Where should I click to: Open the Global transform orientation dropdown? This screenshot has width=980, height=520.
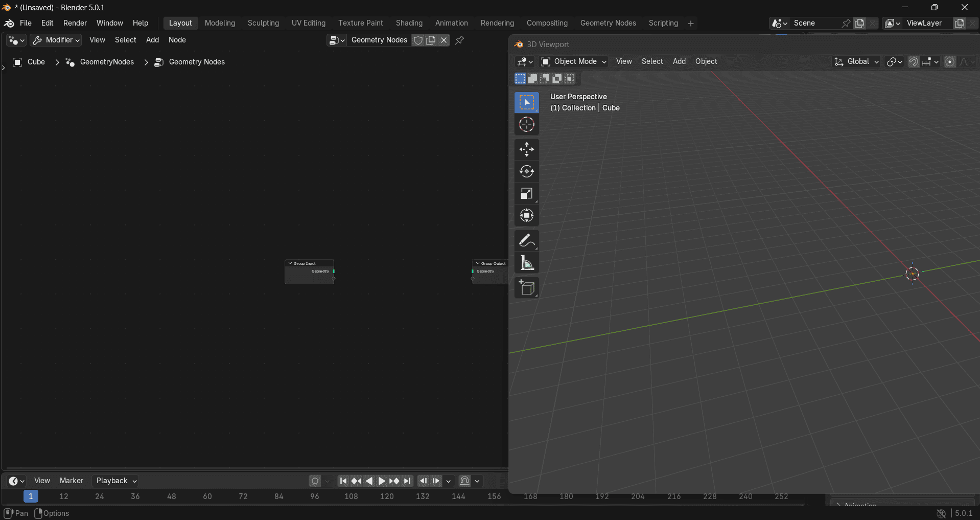point(856,62)
